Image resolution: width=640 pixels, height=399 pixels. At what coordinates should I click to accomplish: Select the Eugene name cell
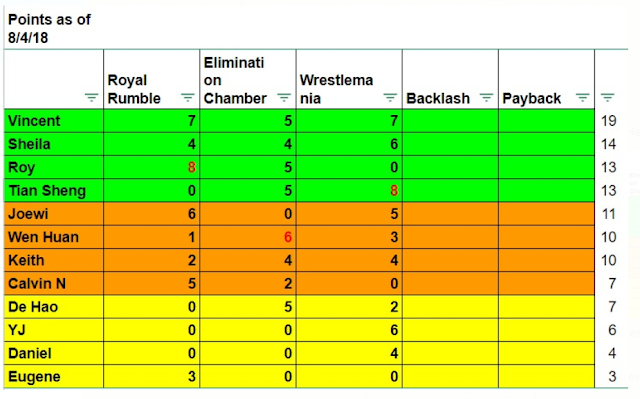[54, 377]
